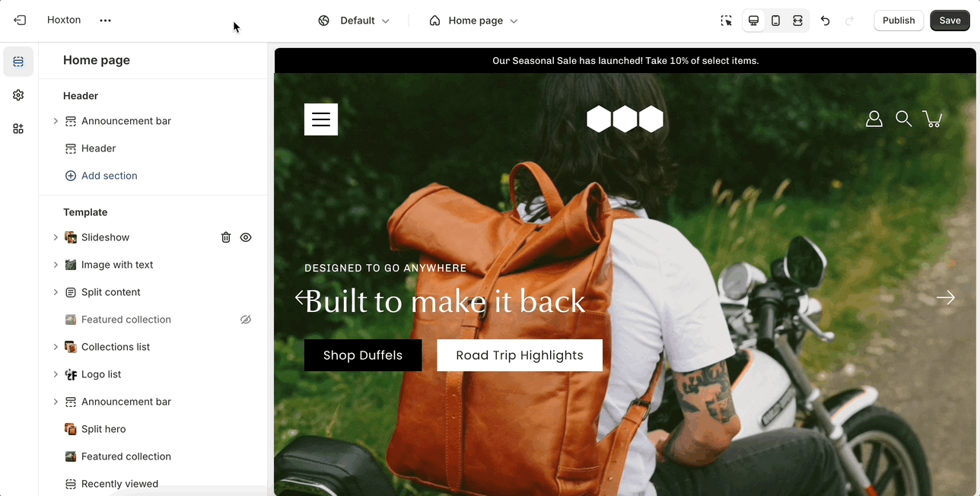
Task: Show the hidden Featured collection section
Action: tap(246, 320)
